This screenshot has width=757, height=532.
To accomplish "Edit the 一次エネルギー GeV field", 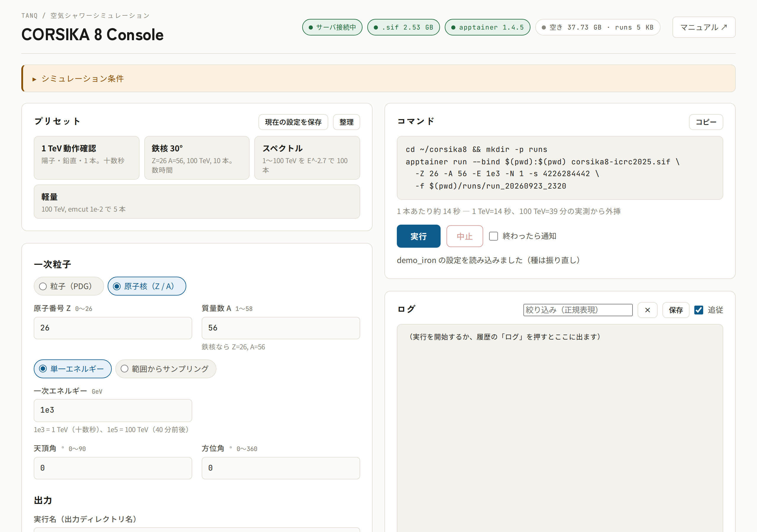I will 113,410.
